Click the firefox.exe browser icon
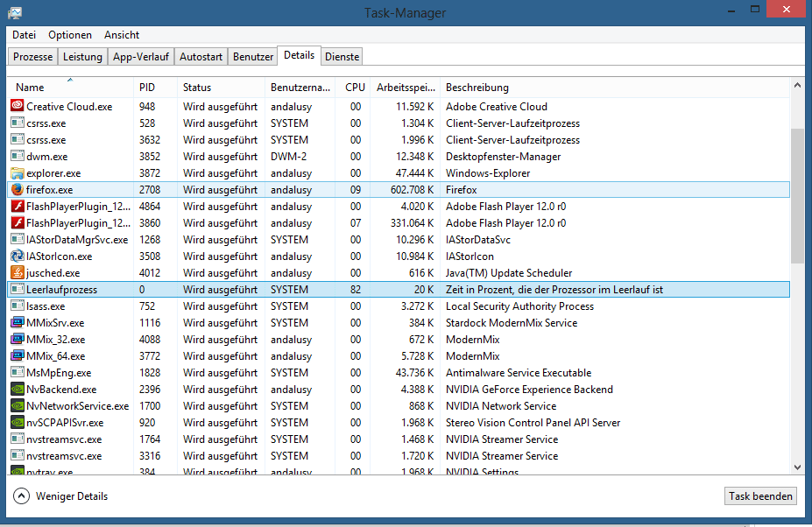Image resolution: width=812 pixels, height=527 pixels. point(18,189)
